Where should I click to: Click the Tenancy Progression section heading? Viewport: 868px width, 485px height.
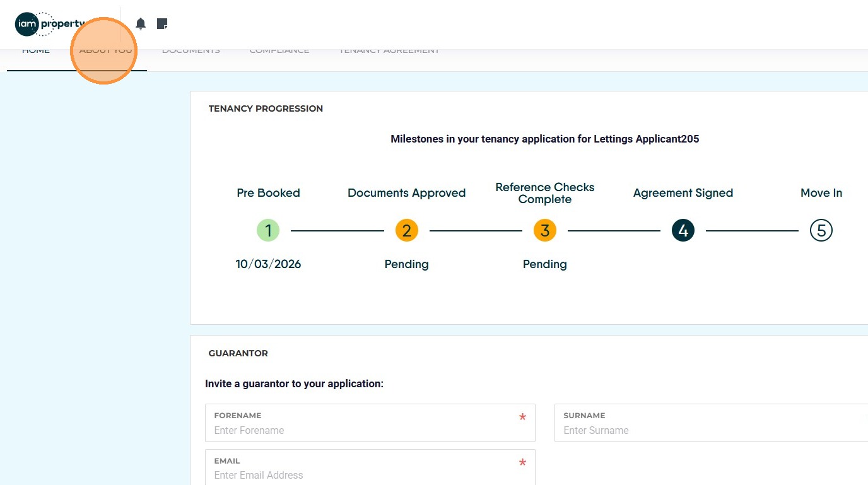pyautogui.click(x=266, y=108)
